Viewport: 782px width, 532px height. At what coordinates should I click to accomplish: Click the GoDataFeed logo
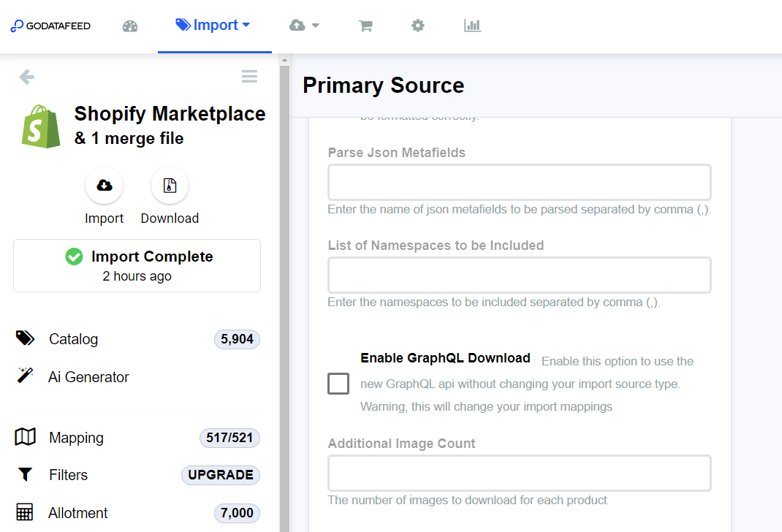coord(50,26)
